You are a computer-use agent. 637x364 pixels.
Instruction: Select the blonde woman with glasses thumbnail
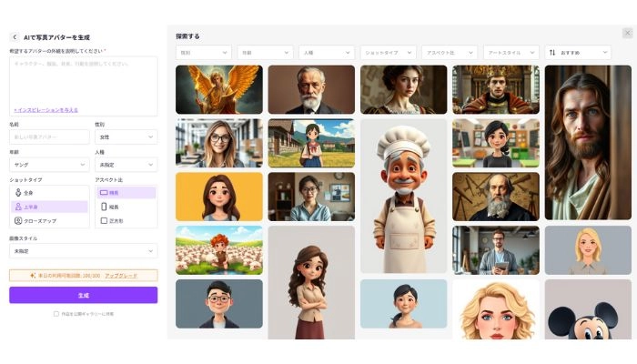click(219, 143)
